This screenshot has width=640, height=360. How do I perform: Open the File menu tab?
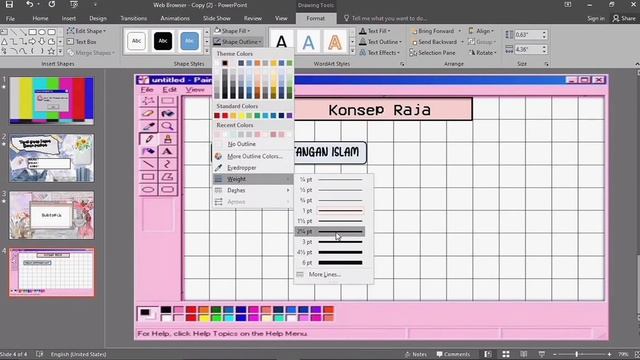[x=10, y=18]
